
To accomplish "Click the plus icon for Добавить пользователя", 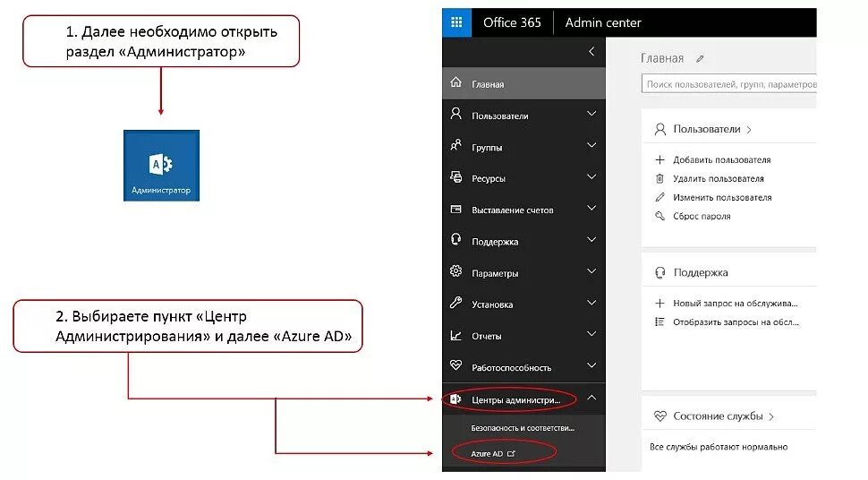I will (660, 159).
